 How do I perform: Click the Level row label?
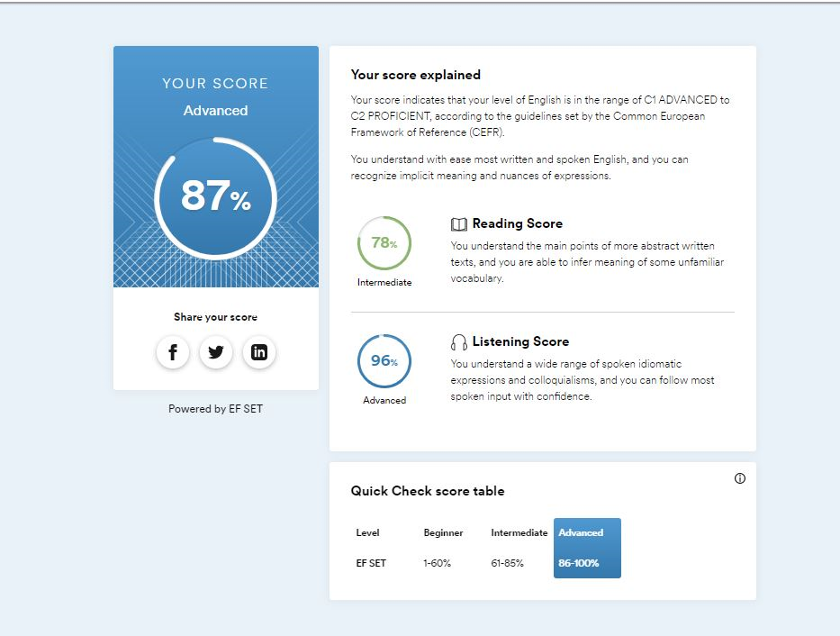pos(367,532)
